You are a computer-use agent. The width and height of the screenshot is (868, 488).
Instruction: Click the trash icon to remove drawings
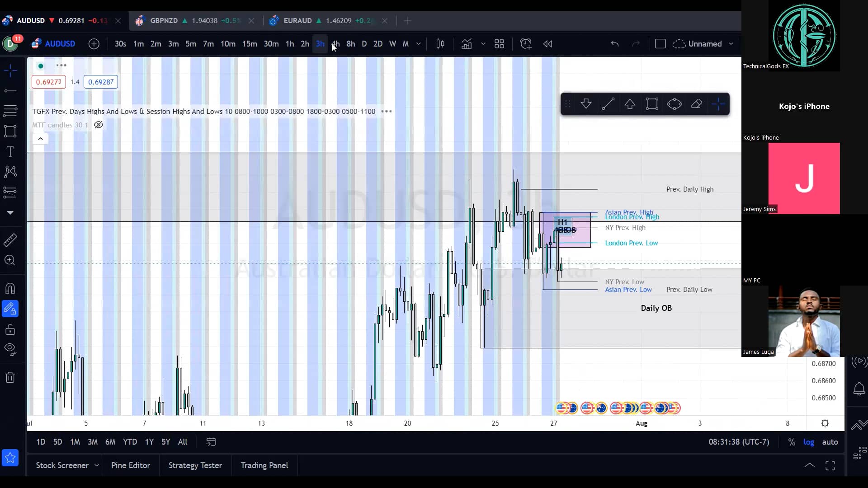[9, 377]
